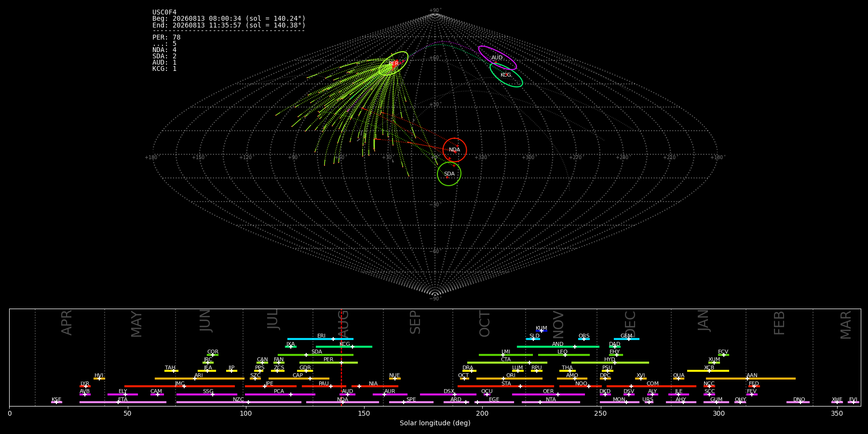
Task: Click the PER radiant ellipse label
Action: point(393,64)
